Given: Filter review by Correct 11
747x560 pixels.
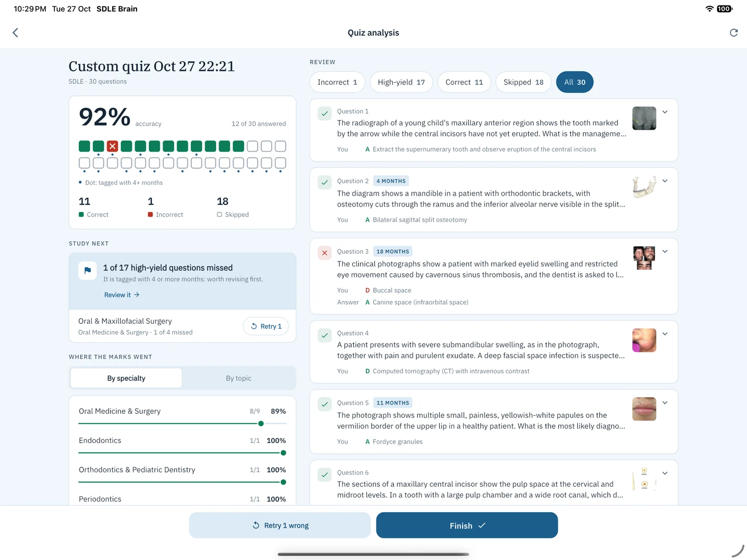Looking at the screenshot, I should [464, 82].
